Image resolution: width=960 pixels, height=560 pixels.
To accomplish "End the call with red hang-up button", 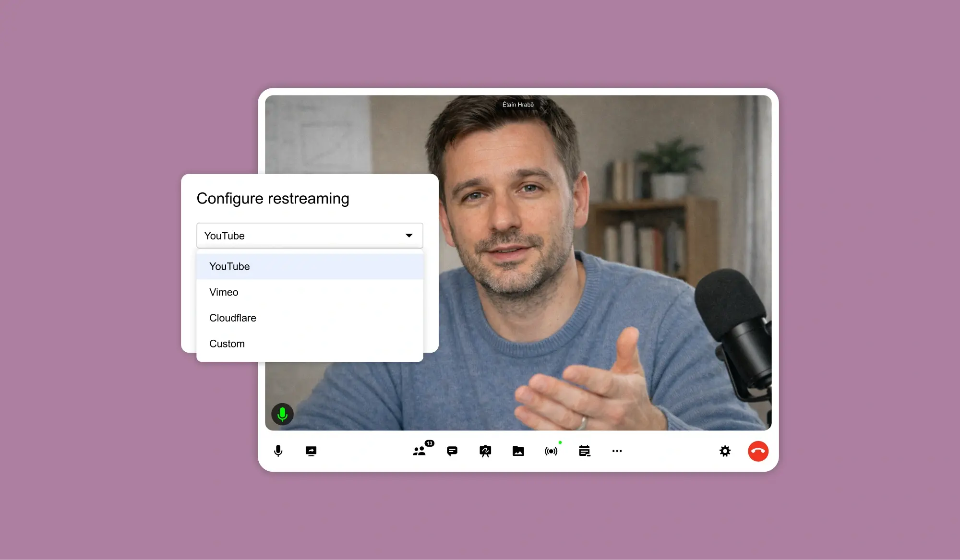I will (758, 451).
